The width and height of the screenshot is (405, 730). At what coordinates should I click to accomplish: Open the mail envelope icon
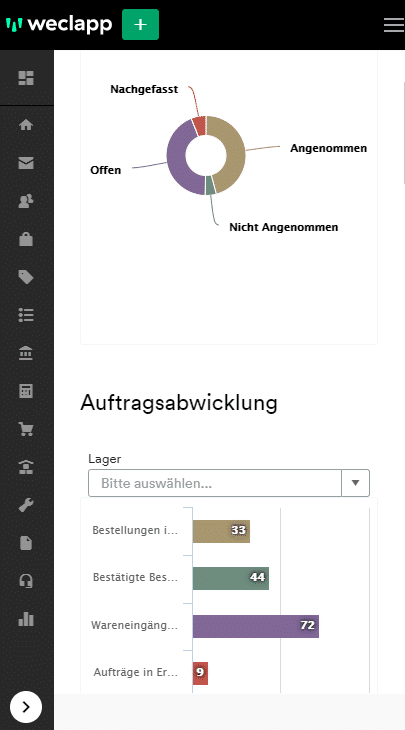(x=26, y=163)
